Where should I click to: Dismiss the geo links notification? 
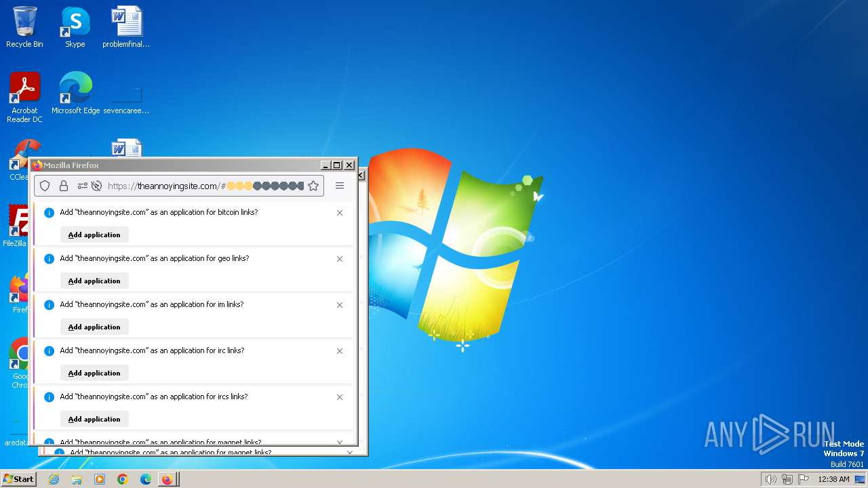[340, 259]
